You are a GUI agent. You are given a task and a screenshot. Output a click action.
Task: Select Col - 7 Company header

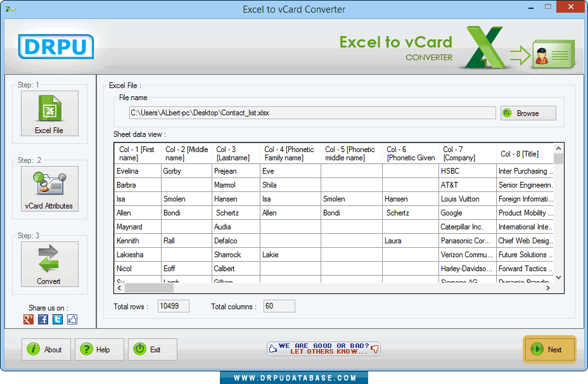(468, 153)
